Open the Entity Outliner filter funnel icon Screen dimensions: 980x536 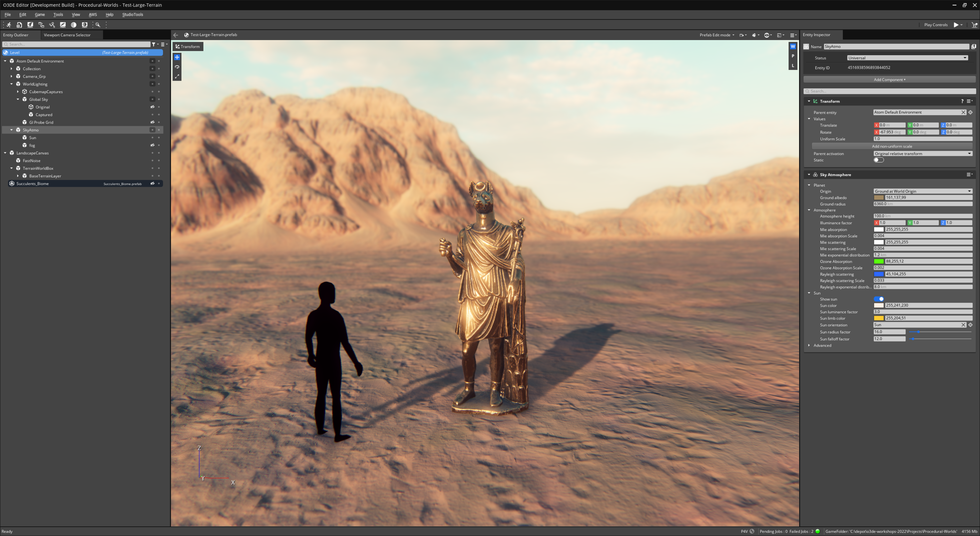point(154,44)
